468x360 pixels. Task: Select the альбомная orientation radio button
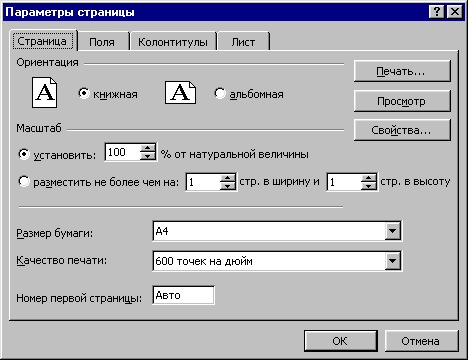[x=220, y=93]
